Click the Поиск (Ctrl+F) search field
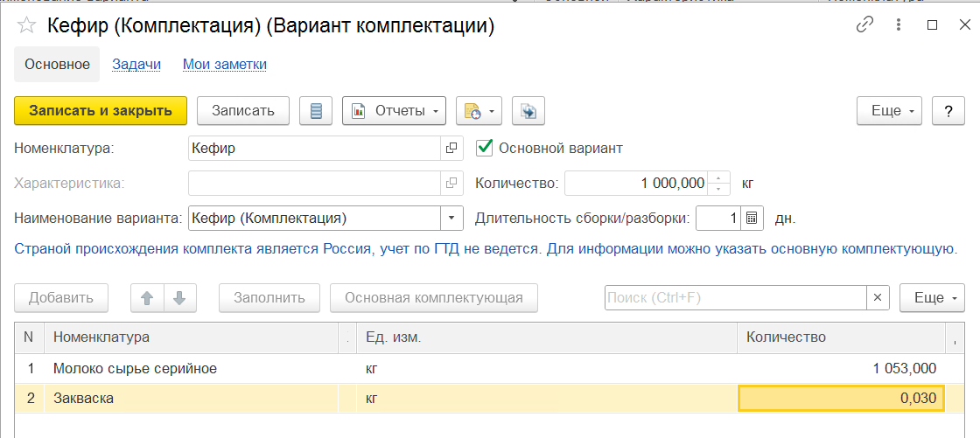The width and height of the screenshot is (980, 438). coord(736,297)
